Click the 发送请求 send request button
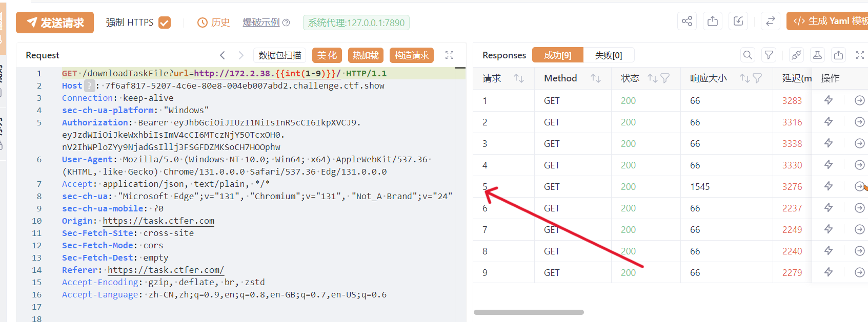The image size is (868, 322). pos(55,23)
